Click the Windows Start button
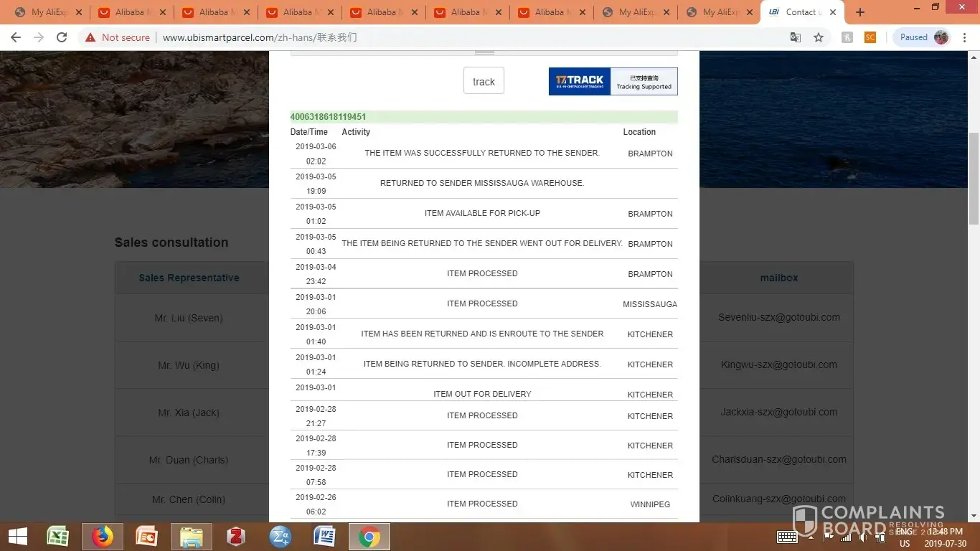 pos(18,537)
